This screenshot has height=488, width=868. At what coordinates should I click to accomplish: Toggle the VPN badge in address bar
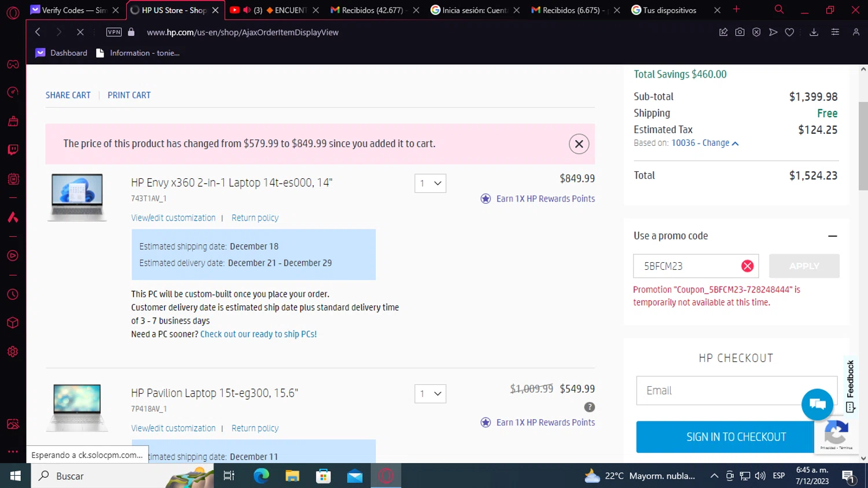click(x=114, y=32)
